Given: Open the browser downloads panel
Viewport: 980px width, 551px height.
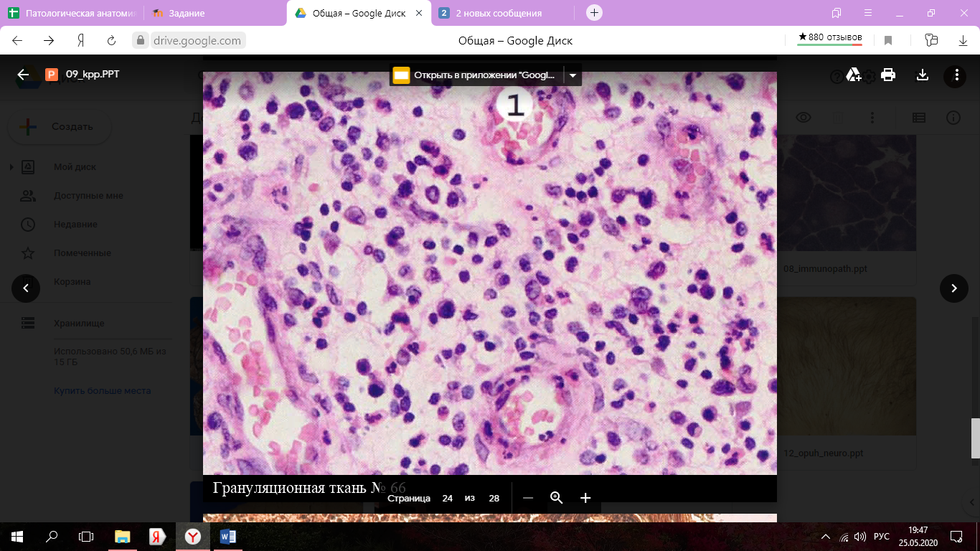Looking at the screenshot, I should (x=963, y=41).
